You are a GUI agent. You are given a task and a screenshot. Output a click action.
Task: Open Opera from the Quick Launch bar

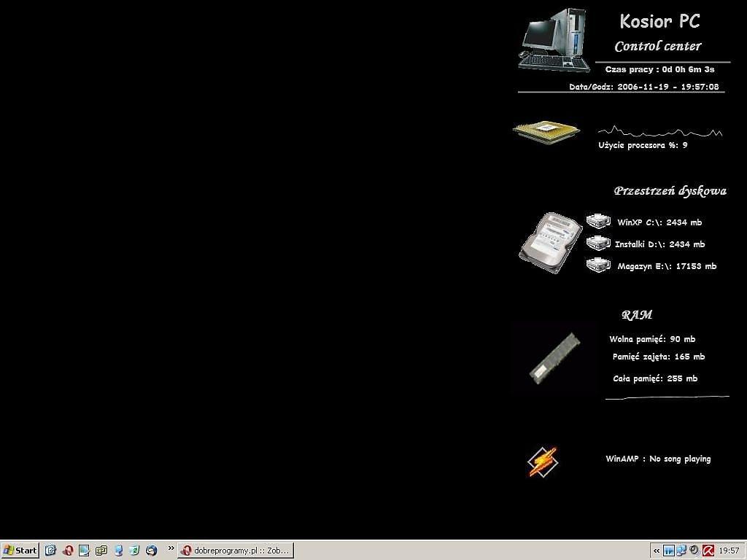click(68, 551)
